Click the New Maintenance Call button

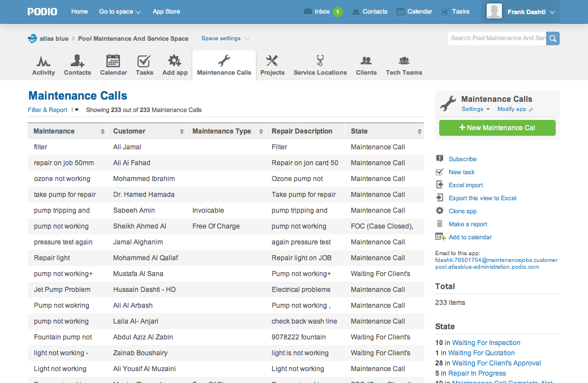[x=497, y=128]
